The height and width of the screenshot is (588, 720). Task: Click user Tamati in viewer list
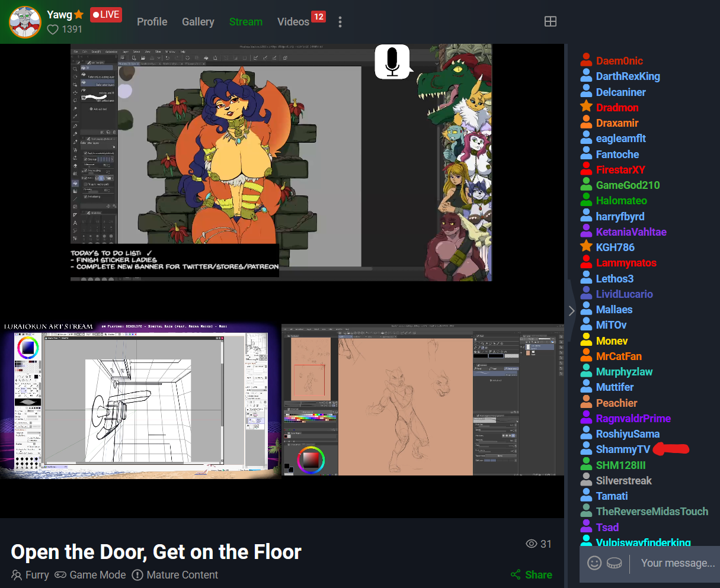[x=612, y=496]
